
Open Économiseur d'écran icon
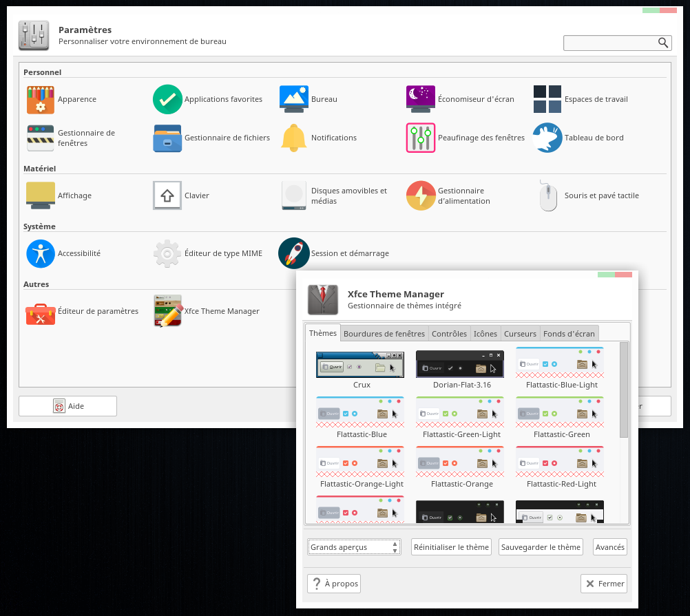[x=421, y=99]
